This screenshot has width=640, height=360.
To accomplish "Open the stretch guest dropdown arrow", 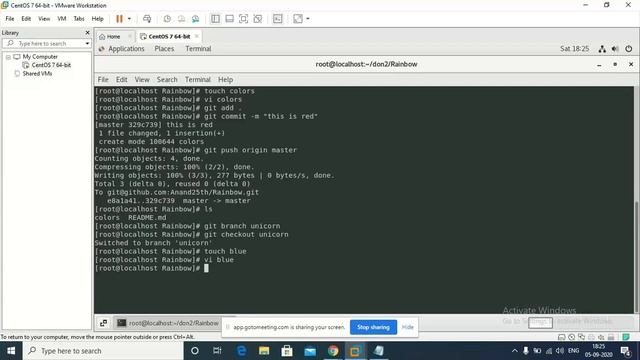I will 308,19.
